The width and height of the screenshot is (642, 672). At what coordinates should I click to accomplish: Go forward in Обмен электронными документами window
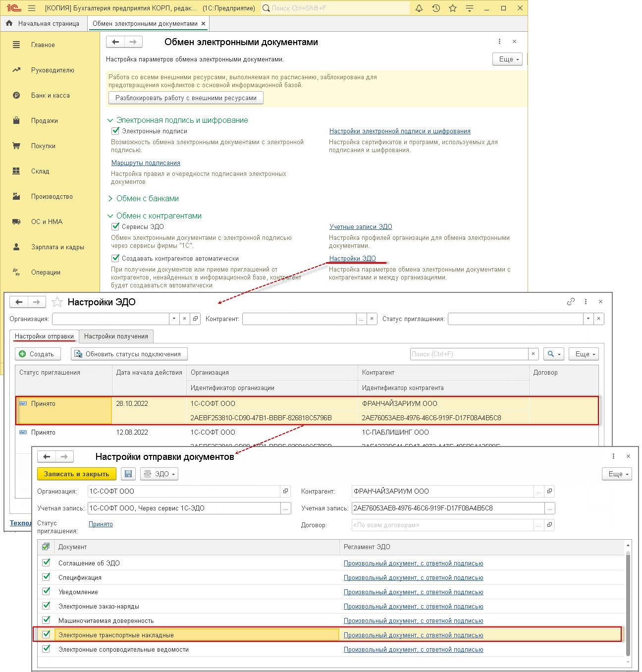coord(133,42)
